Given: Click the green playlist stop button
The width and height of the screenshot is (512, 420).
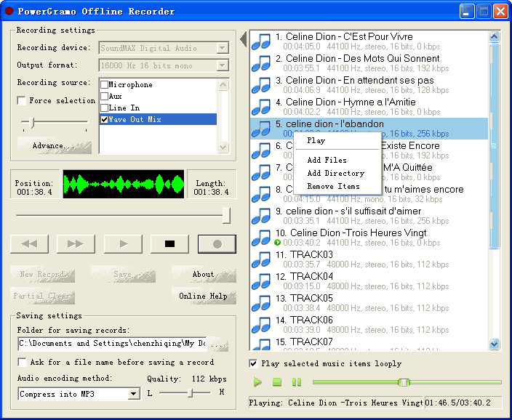Looking at the screenshot, I should click(x=277, y=381).
